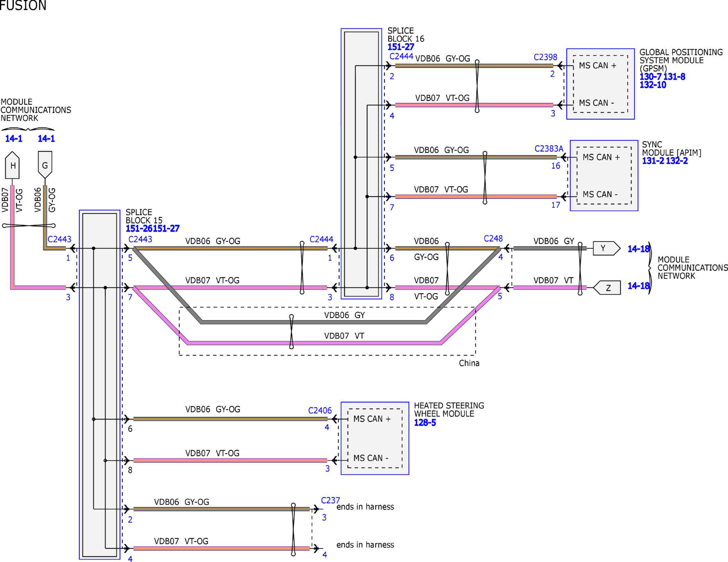Select MS CAN + in Heated Steering Wheel Module

point(372,419)
